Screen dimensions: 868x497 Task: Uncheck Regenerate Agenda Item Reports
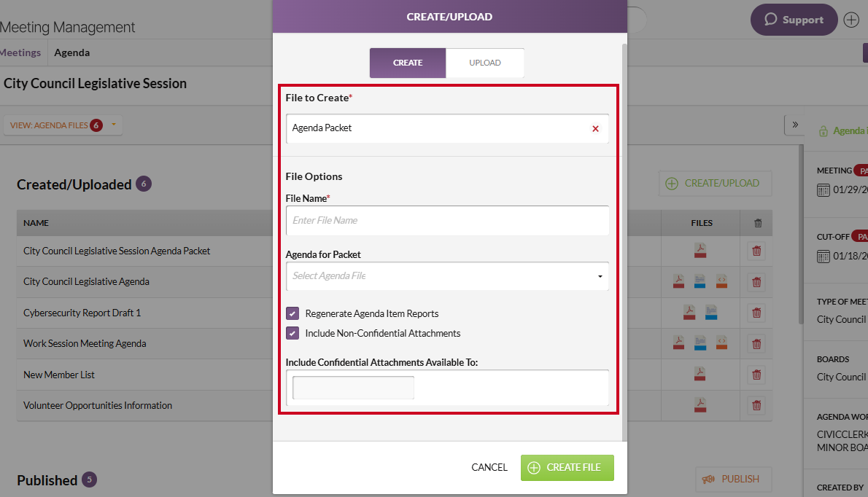(292, 313)
